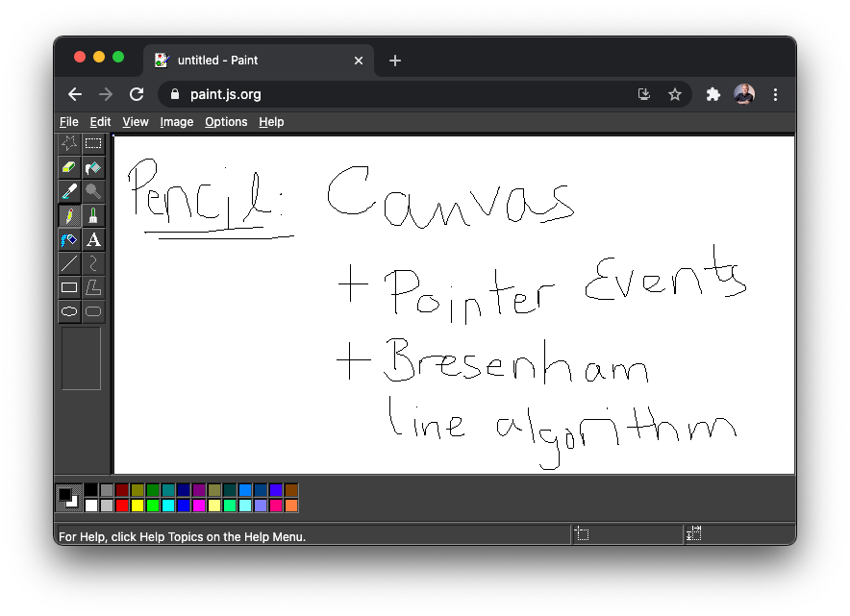The height and width of the screenshot is (616, 850).
Task: Select the Free-Form Select tool
Action: 69,143
